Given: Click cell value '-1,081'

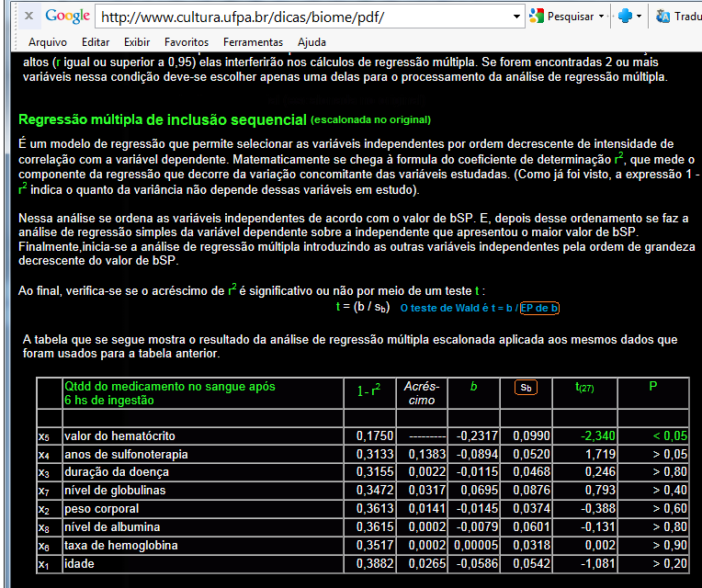Looking at the screenshot, I should pos(598,564).
